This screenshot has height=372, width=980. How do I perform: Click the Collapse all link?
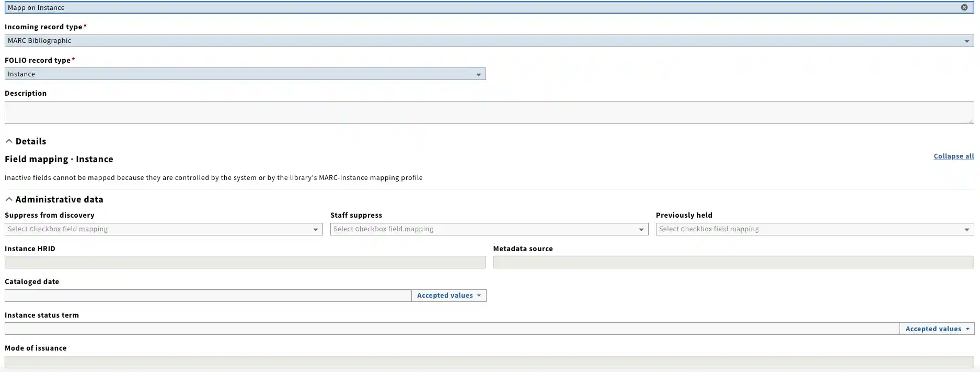[x=953, y=156]
